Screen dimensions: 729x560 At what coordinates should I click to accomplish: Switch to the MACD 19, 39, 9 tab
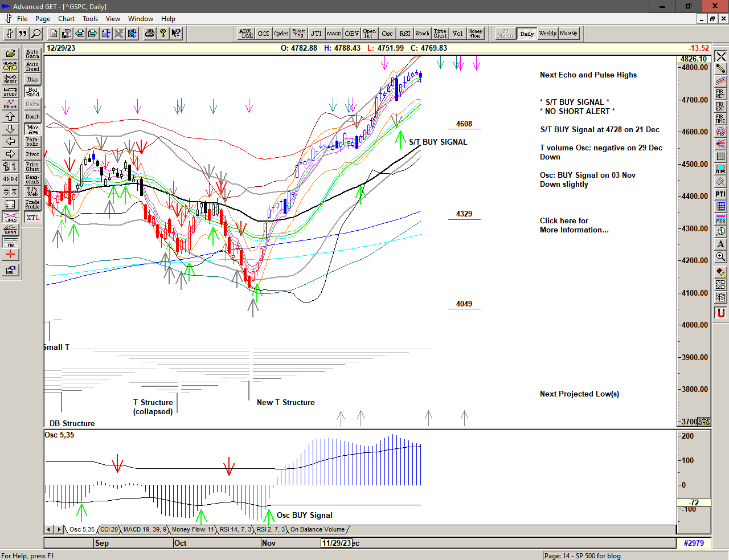tap(145, 530)
